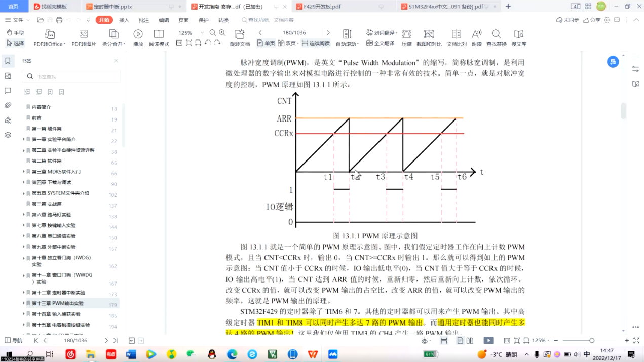Start 朗读 read-aloud feature

(x=476, y=34)
